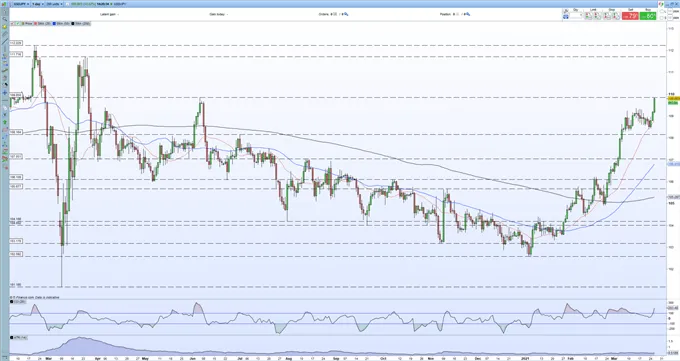
Task: Select the green arrow tool in left toolbar
Action: [x=5, y=123]
